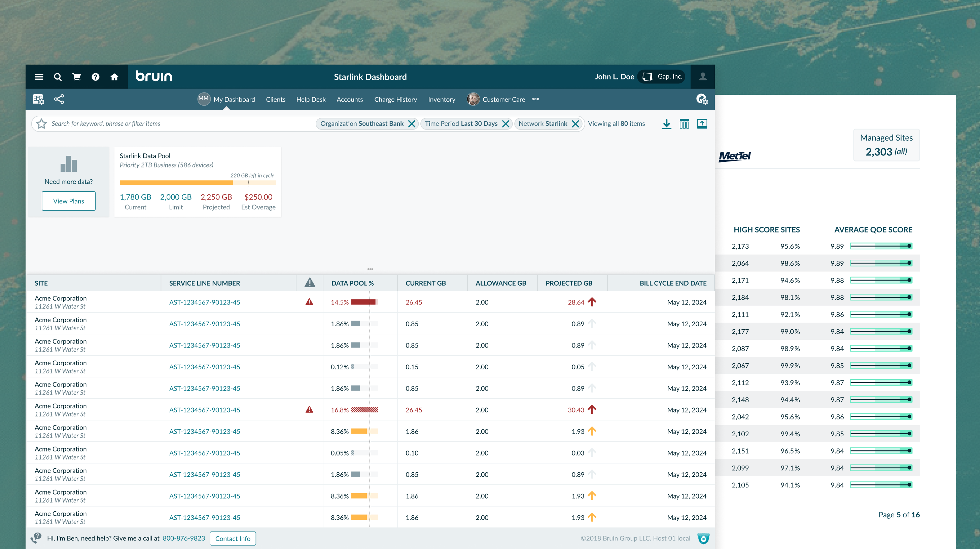This screenshot has width=980, height=549.
Task: Open the help settings gear icon
Action: (x=702, y=99)
